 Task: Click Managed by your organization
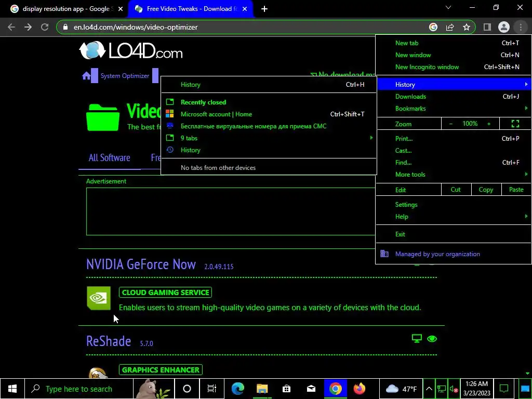(453, 254)
